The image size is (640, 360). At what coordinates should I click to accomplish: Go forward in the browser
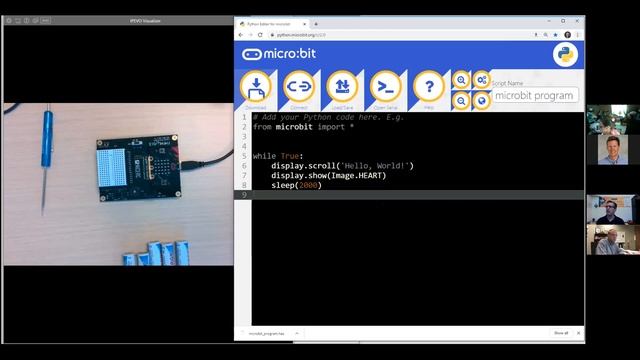pos(250,35)
